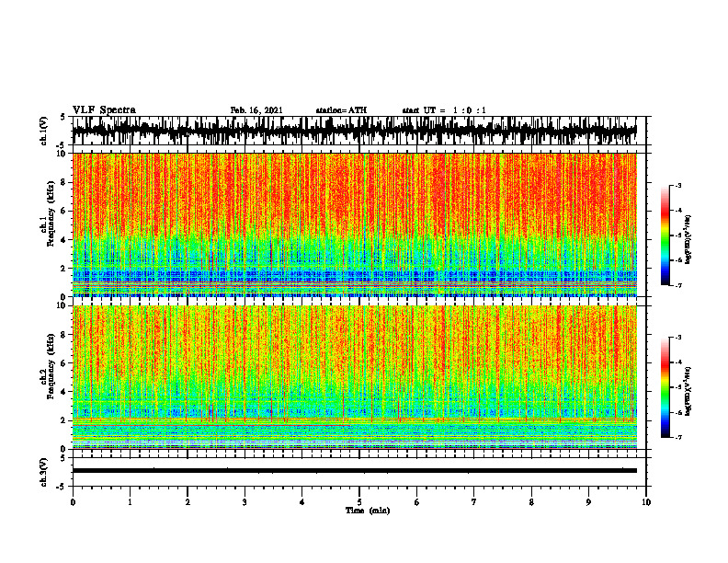Click ch.2 colorbar tick "-7"
Screen dimensions: 728x563
pyautogui.click(x=678, y=437)
